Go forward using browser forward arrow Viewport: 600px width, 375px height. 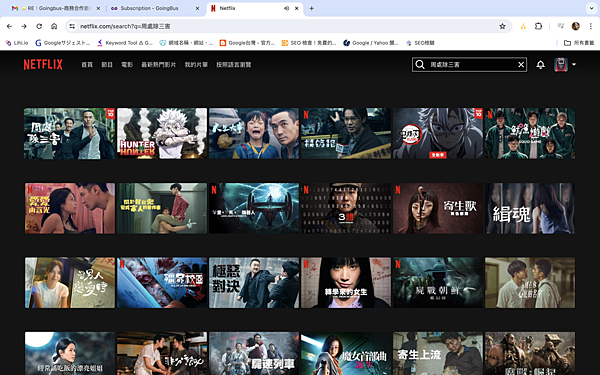24,26
